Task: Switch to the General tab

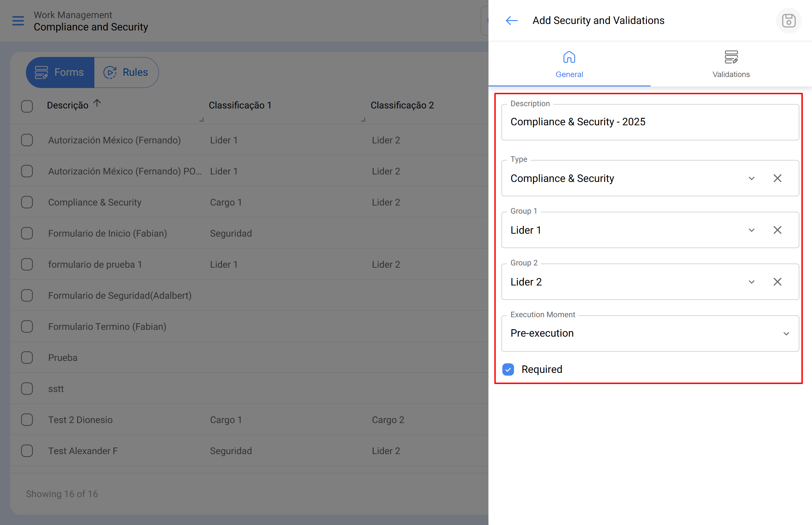Action: tap(569, 64)
